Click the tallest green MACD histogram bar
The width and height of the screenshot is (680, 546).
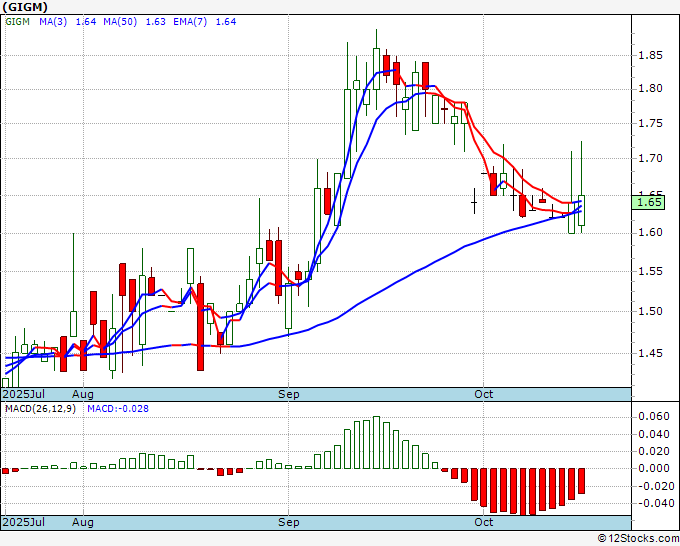point(376,442)
